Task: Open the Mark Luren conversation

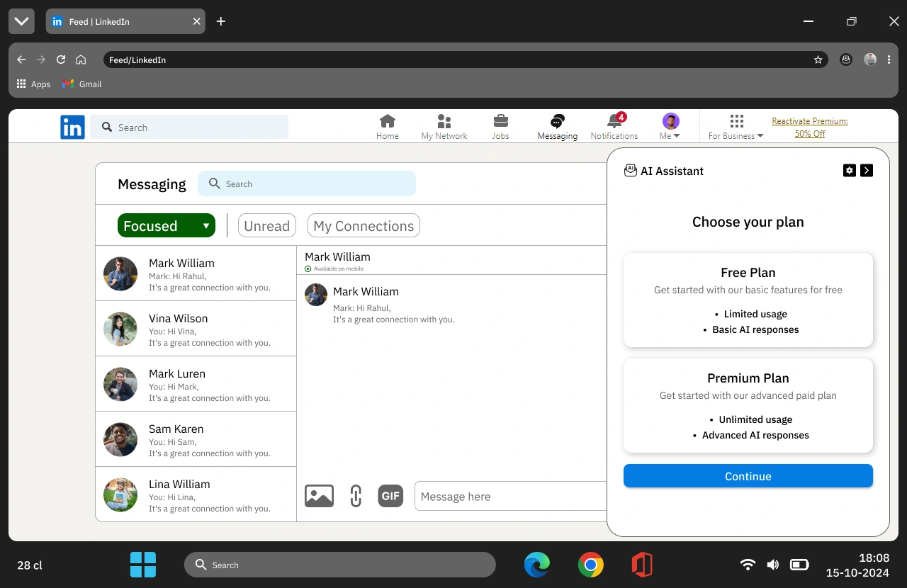Action: pos(196,384)
